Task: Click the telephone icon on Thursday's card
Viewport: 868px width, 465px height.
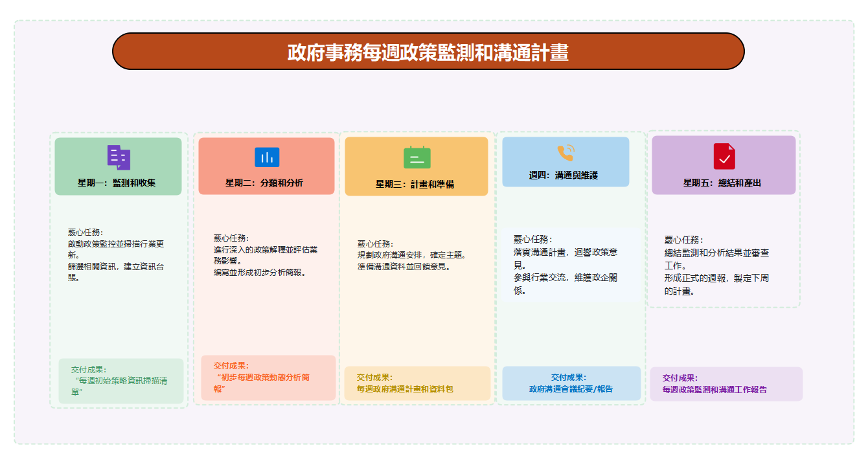Action: pos(565,155)
